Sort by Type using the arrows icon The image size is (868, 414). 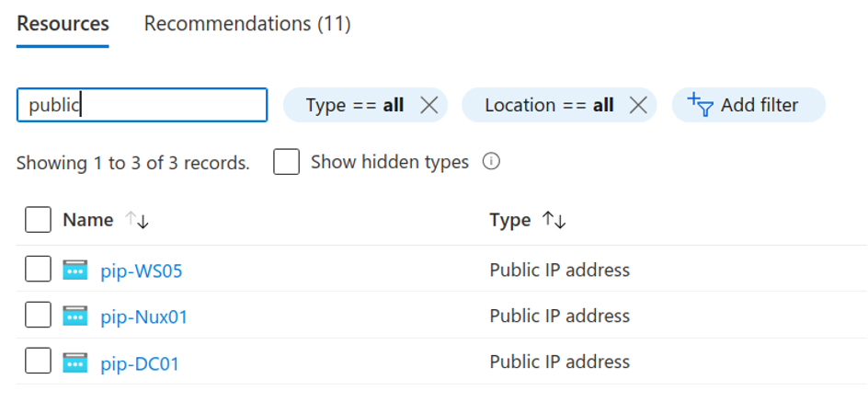[x=554, y=220]
